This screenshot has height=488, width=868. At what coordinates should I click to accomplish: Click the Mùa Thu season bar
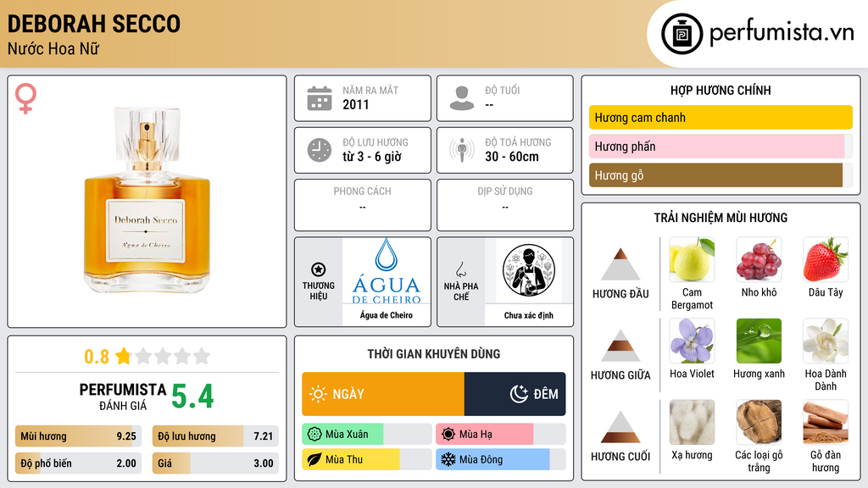point(366,459)
